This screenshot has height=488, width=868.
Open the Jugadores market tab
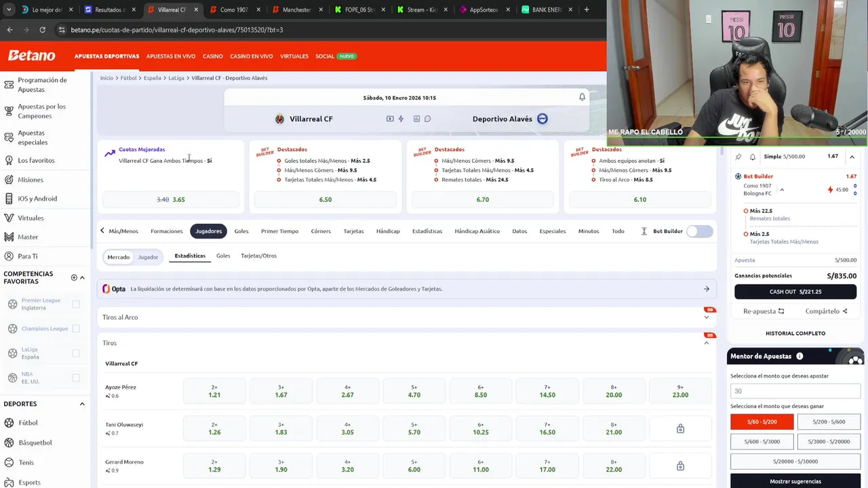point(208,231)
